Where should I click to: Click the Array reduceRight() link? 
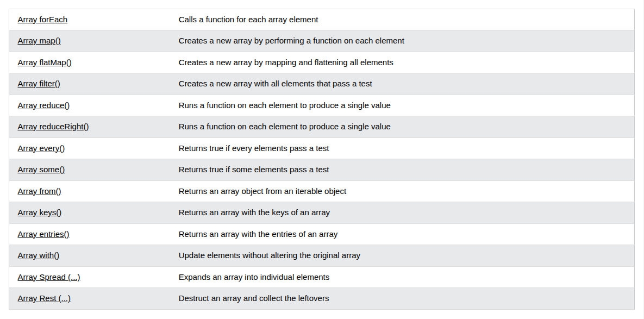(53, 127)
